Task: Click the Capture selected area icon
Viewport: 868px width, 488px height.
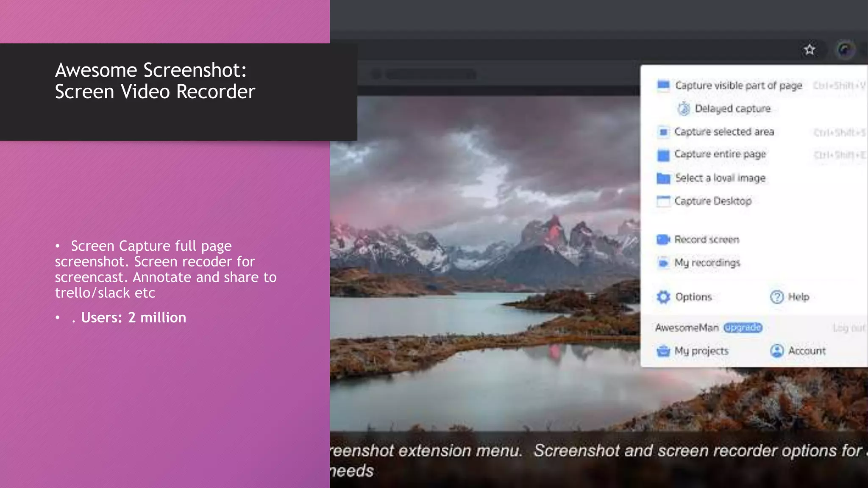Action: [663, 132]
